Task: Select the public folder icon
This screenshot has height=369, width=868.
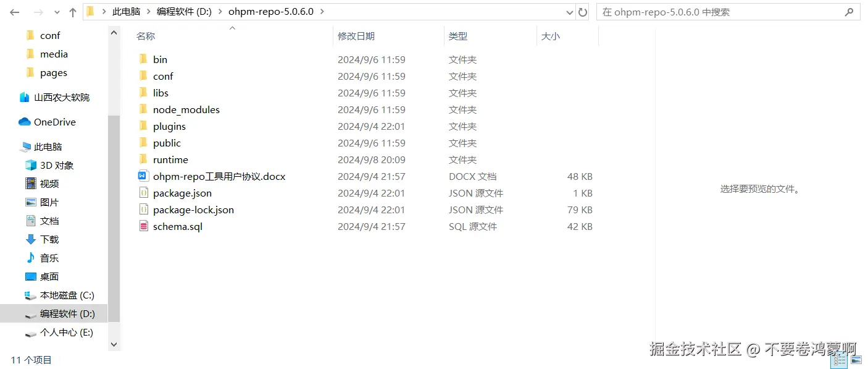Action: [x=143, y=142]
